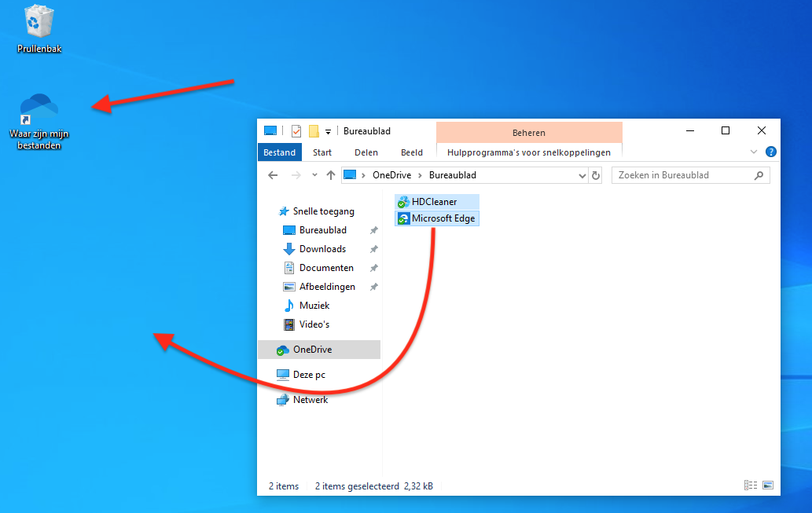Click the New Folder icon in title bar

click(x=314, y=131)
